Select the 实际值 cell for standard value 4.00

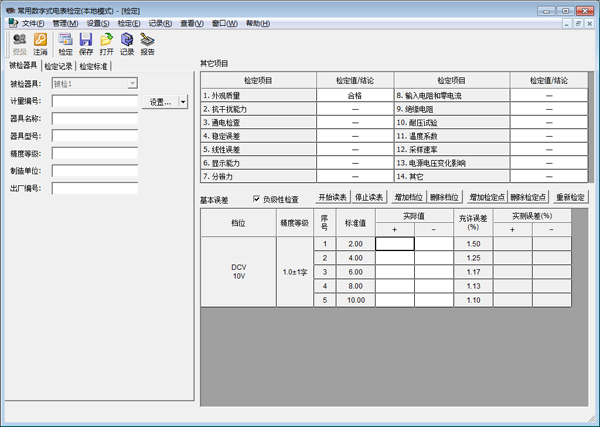click(395, 258)
